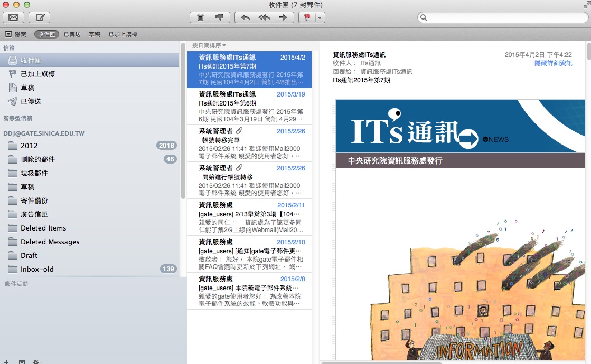This screenshot has height=364, width=591.
Task: Reply to the selected message
Action: tap(245, 17)
